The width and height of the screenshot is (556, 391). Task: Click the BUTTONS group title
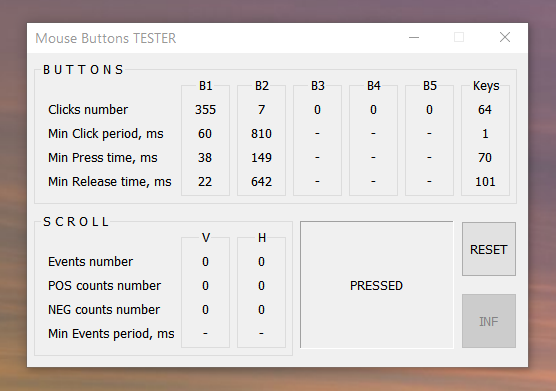(x=83, y=70)
